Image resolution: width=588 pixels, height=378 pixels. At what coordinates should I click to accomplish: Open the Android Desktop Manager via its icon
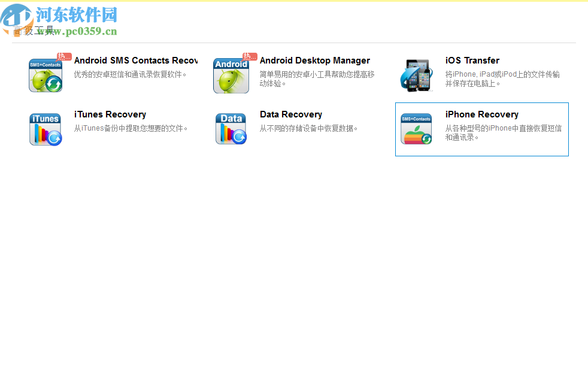[x=231, y=75]
